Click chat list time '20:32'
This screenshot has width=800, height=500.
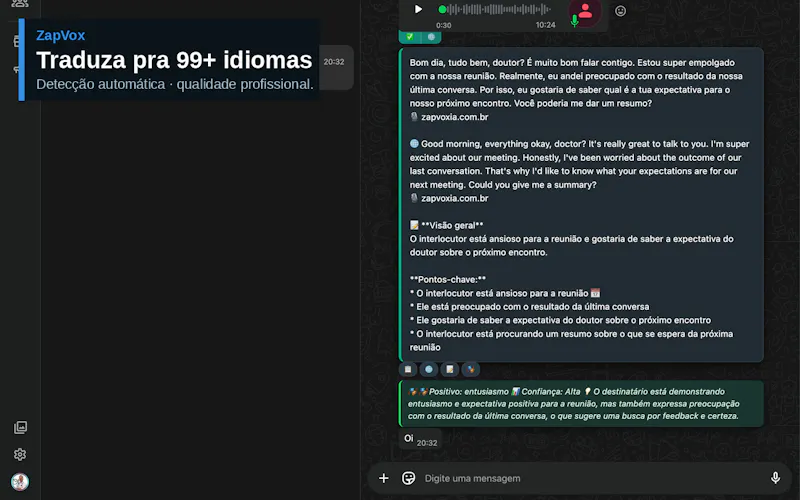pos(334,62)
